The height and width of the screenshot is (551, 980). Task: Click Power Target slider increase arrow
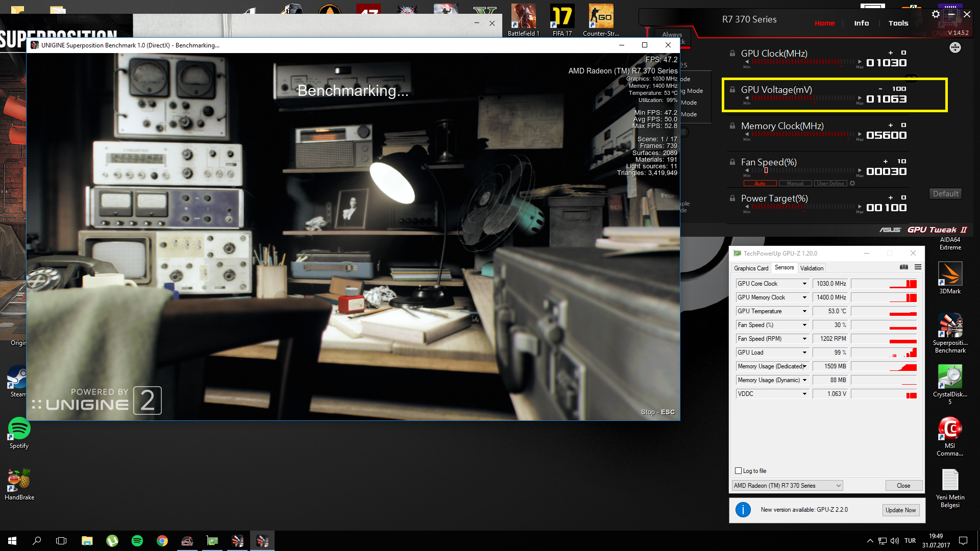860,207
